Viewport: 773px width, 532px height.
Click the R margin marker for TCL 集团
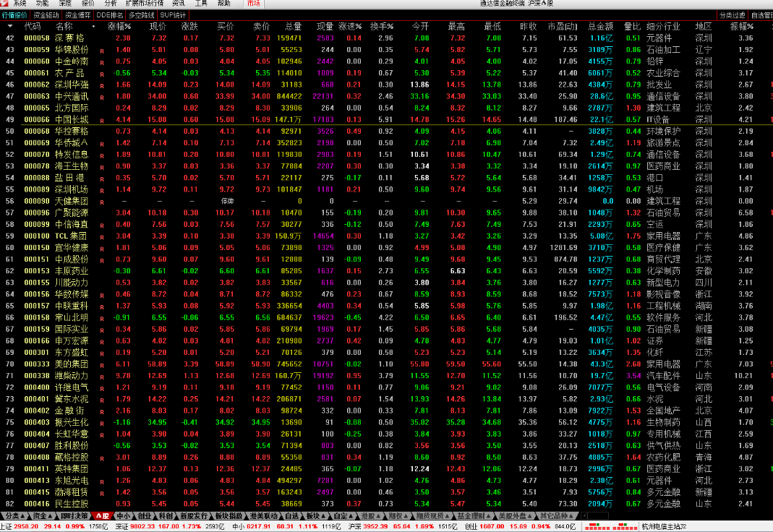coord(102,237)
